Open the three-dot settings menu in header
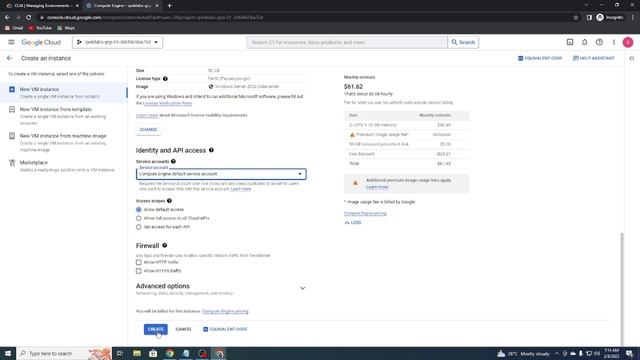Viewport: 640px width, 360px height. click(613, 42)
